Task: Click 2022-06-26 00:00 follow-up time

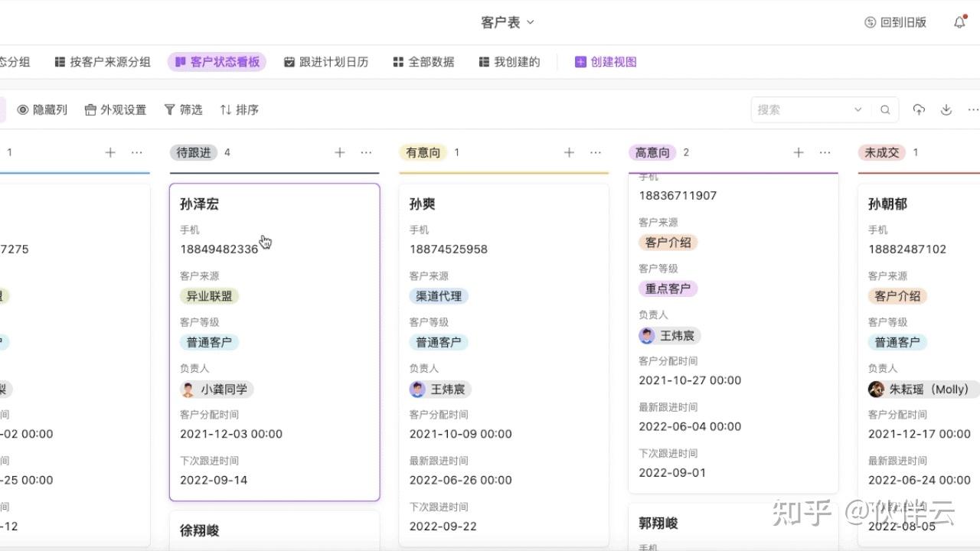Action: pyautogui.click(x=461, y=481)
